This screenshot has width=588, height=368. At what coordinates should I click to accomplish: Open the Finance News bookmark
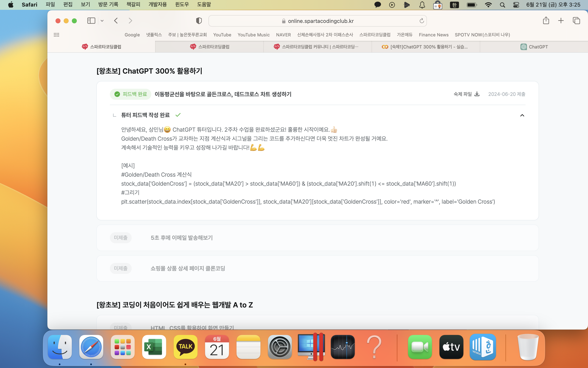[x=433, y=35]
